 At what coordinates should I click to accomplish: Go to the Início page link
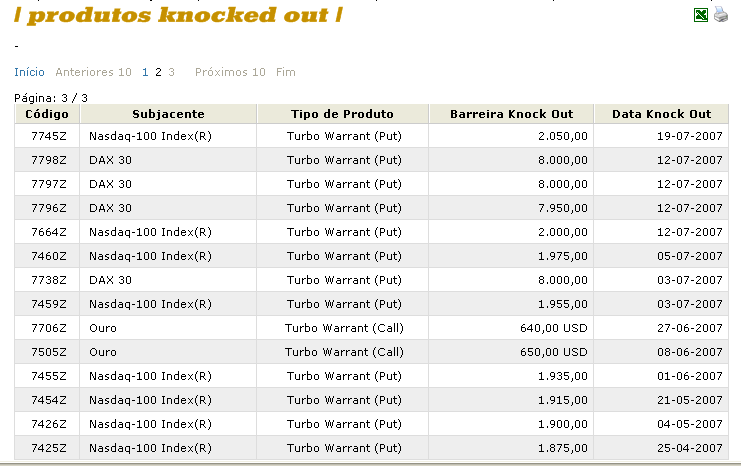click(x=29, y=72)
